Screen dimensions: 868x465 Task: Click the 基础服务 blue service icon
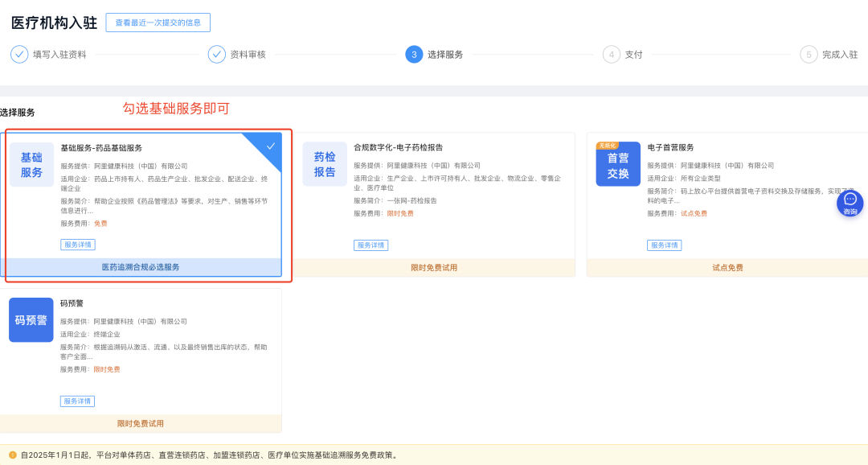(x=31, y=165)
